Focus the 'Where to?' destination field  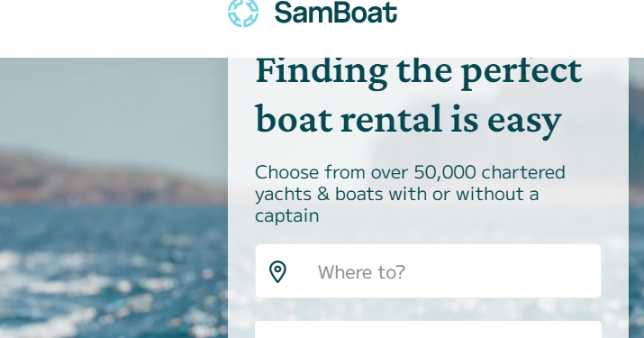tap(428, 271)
